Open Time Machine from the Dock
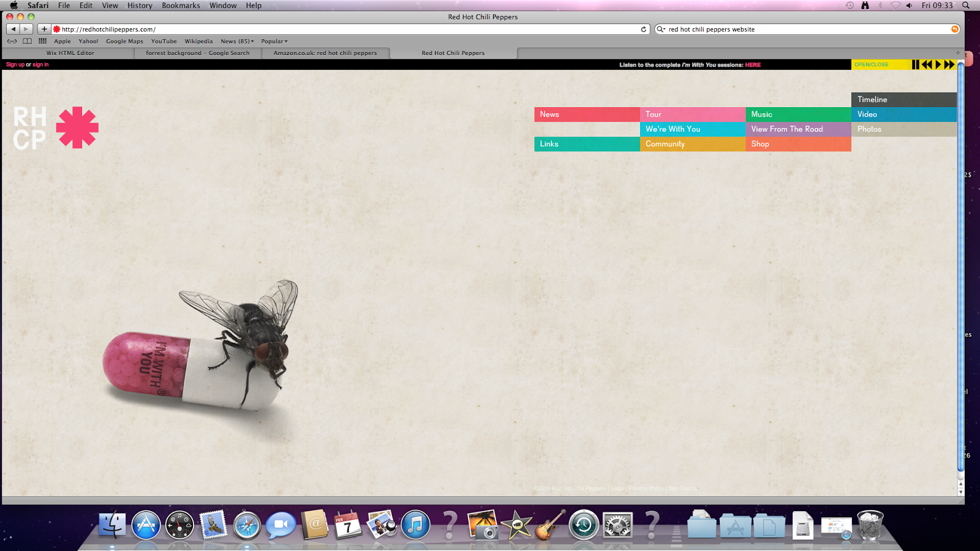The height and width of the screenshot is (551, 980). point(584,525)
